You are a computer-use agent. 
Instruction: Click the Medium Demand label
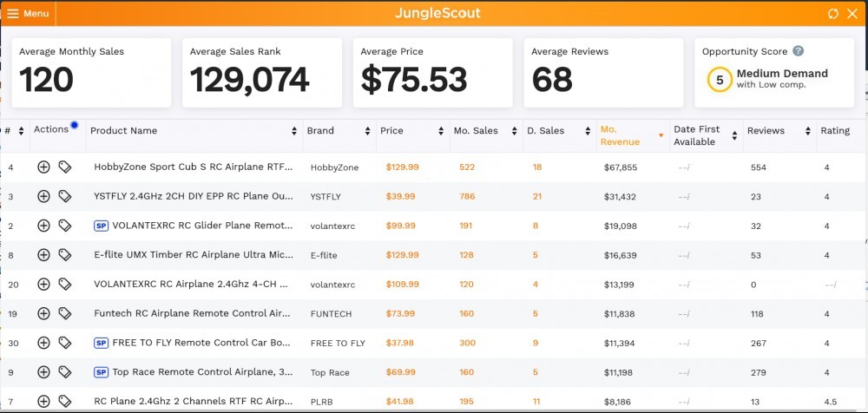coord(782,73)
